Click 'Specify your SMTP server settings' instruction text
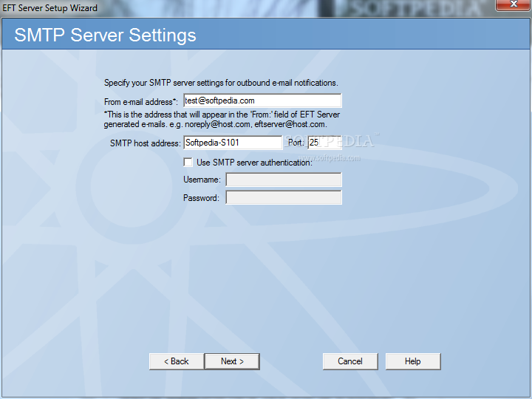This screenshot has width=532, height=399. pyautogui.click(x=221, y=83)
